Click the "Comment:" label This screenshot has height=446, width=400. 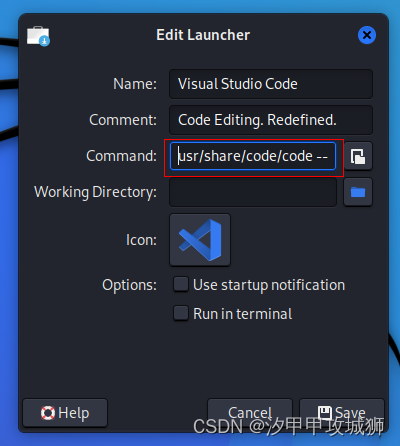(x=123, y=120)
